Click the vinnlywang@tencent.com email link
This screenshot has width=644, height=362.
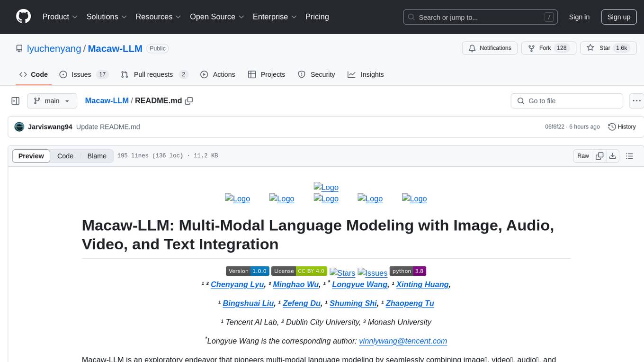coord(403,341)
